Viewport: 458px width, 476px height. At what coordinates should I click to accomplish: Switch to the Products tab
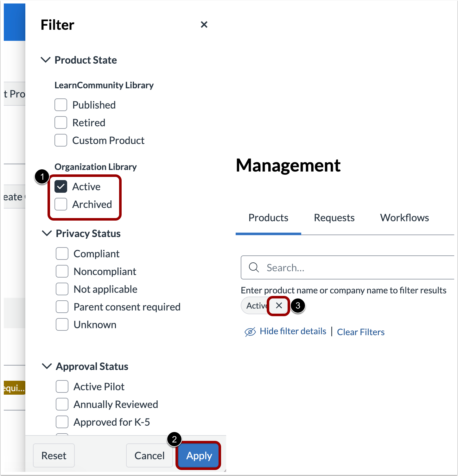(268, 218)
